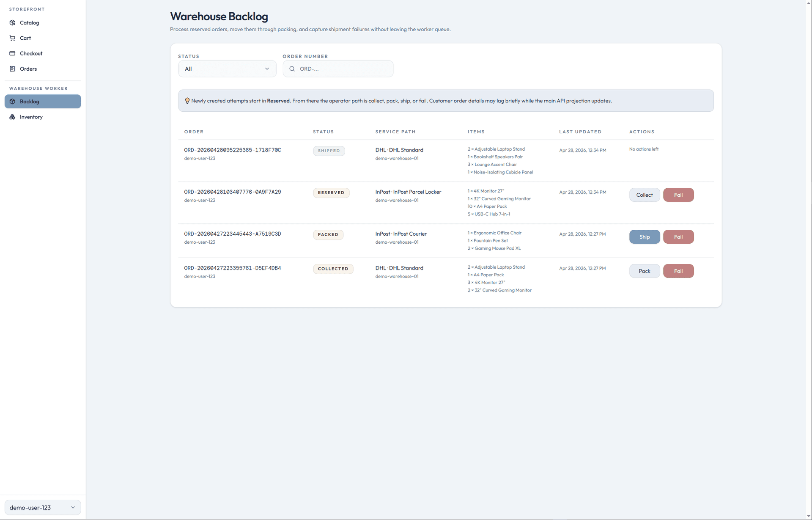Fail the reserved InPost Parcel Locker order

pos(678,195)
